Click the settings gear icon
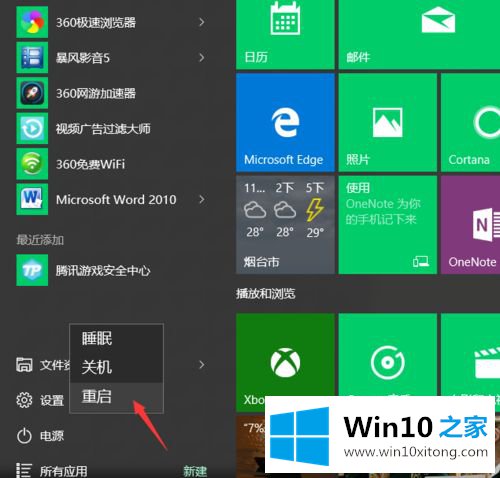 (x=24, y=400)
